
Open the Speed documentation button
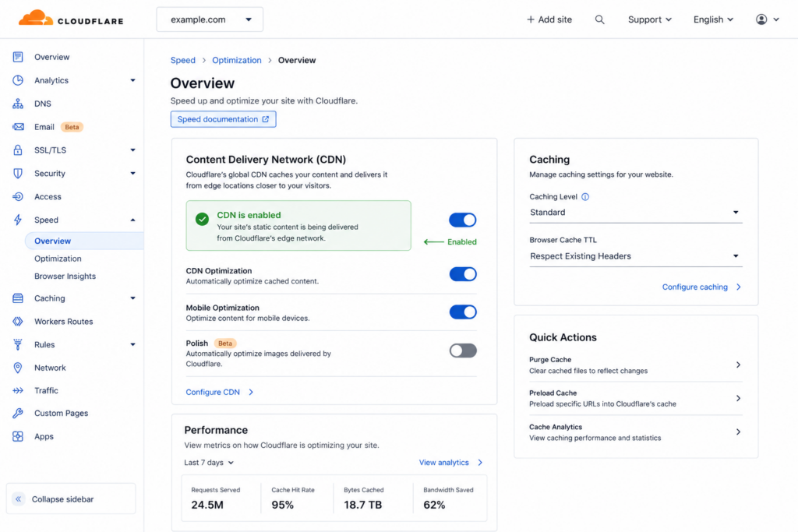(224, 119)
